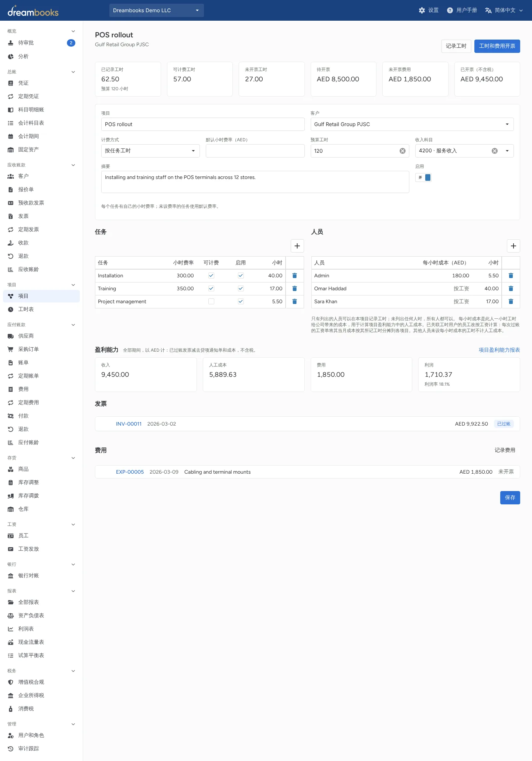Screen dimensions: 532x761
Task: Check billable for Project management task
Action: 211,301
